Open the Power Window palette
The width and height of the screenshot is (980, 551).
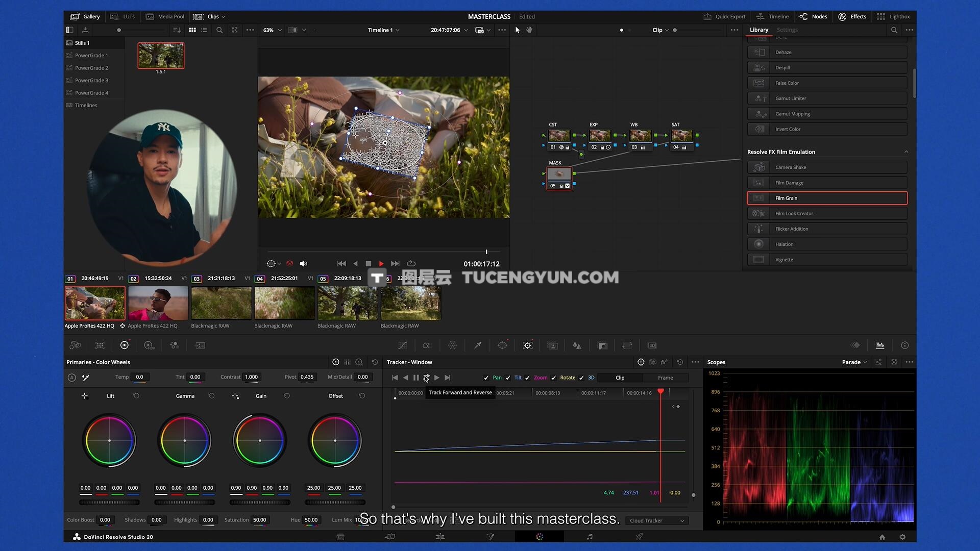tap(502, 345)
